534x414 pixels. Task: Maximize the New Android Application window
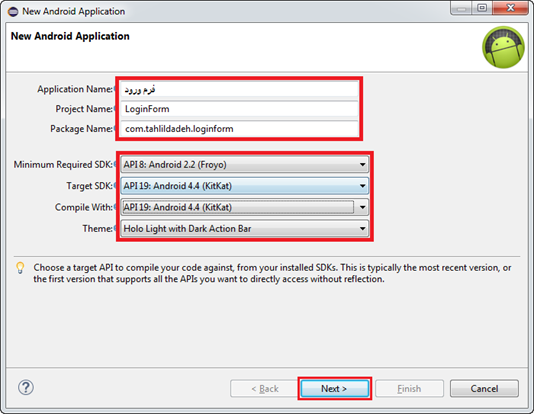click(482, 8)
